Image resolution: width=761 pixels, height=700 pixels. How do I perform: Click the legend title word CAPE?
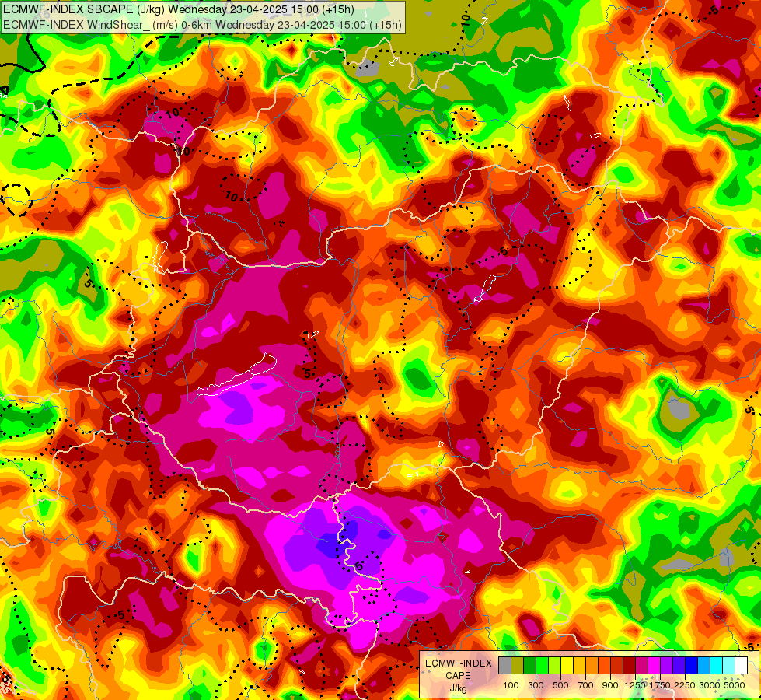click(458, 676)
